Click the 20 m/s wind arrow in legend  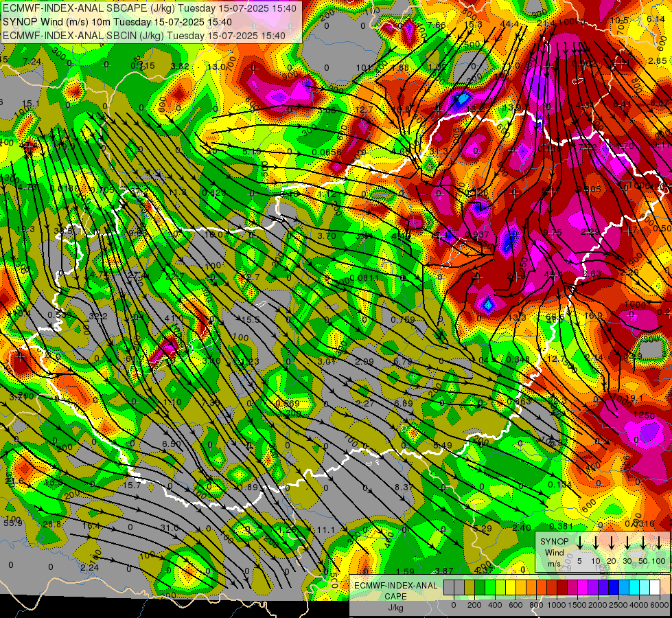point(612,542)
